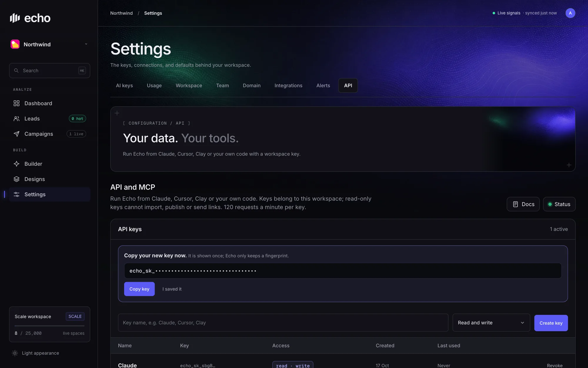Screen dimensions: 588x368
Task: Switch to the Integrations tab
Action: [288, 85]
